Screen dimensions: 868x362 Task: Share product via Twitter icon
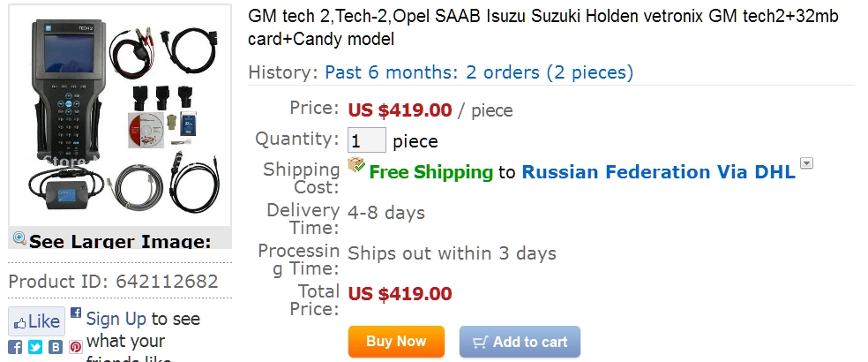(x=35, y=347)
